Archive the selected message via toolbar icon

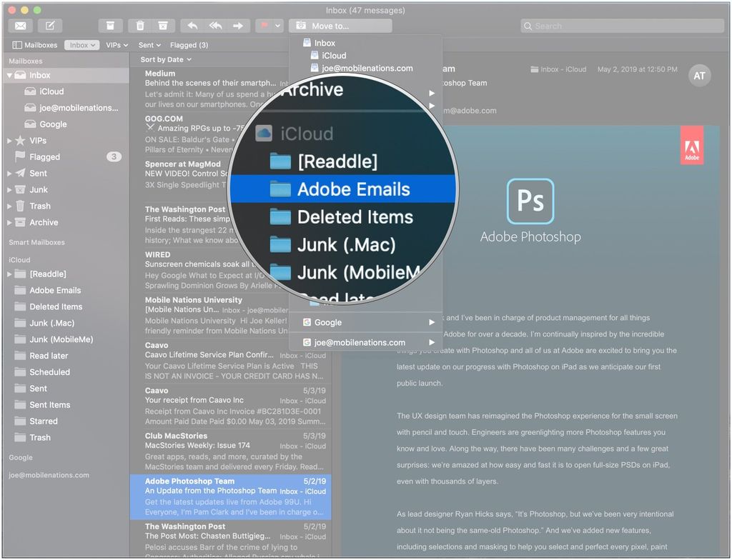(x=111, y=25)
